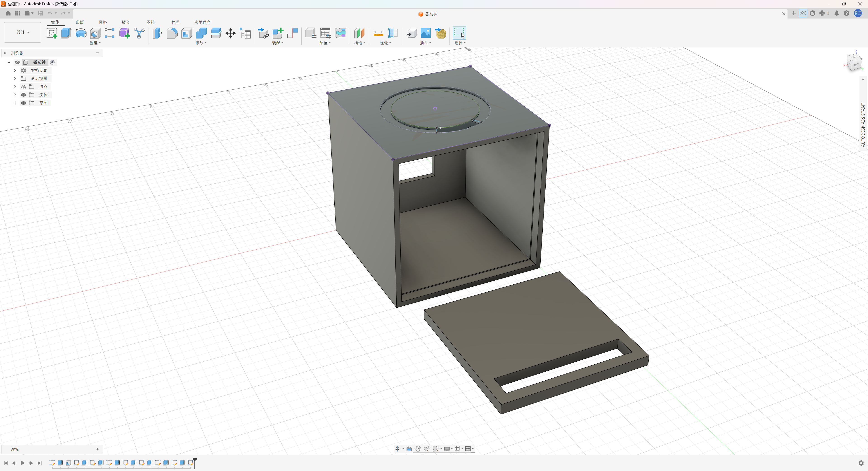Select the Extrude tool icon
The height and width of the screenshot is (471, 868).
[x=66, y=33]
